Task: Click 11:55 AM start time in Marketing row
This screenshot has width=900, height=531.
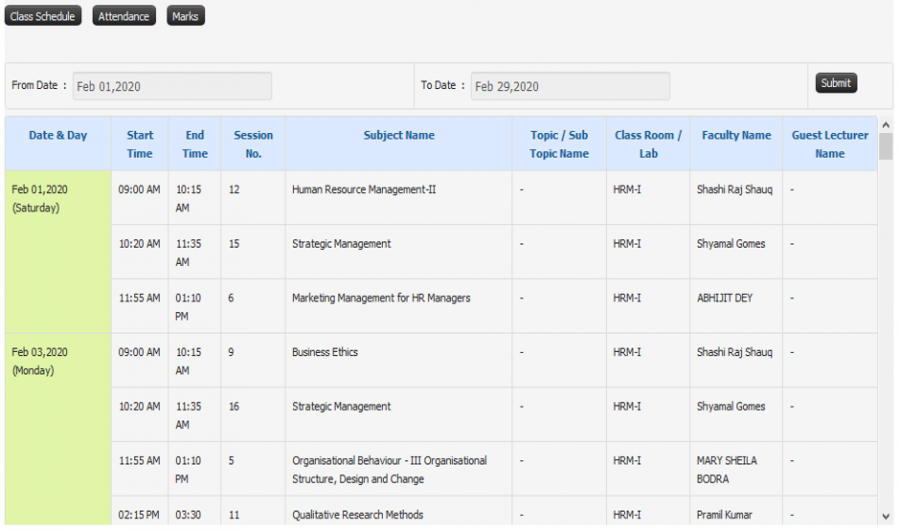Action: pos(139,298)
